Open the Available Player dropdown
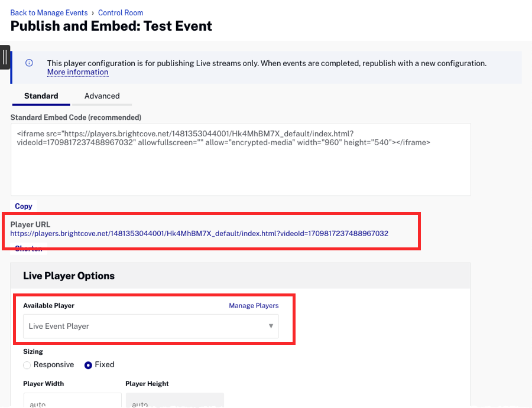The height and width of the screenshot is (408, 532). pyautogui.click(x=151, y=326)
